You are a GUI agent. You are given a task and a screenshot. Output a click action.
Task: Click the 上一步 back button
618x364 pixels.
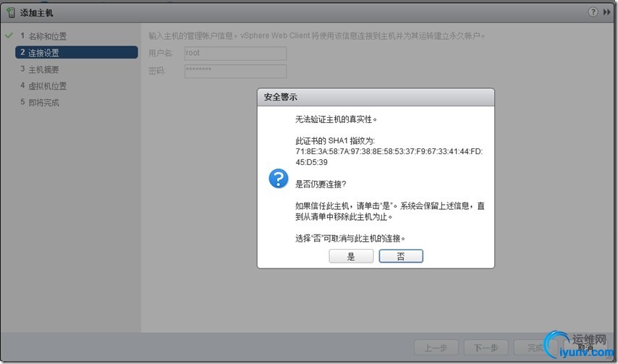(x=436, y=347)
